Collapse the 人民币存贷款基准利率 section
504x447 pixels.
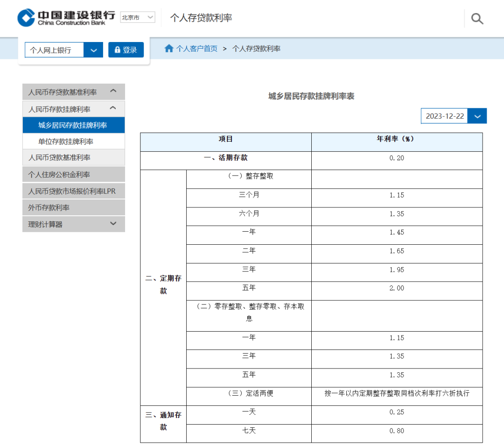tap(113, 92)
